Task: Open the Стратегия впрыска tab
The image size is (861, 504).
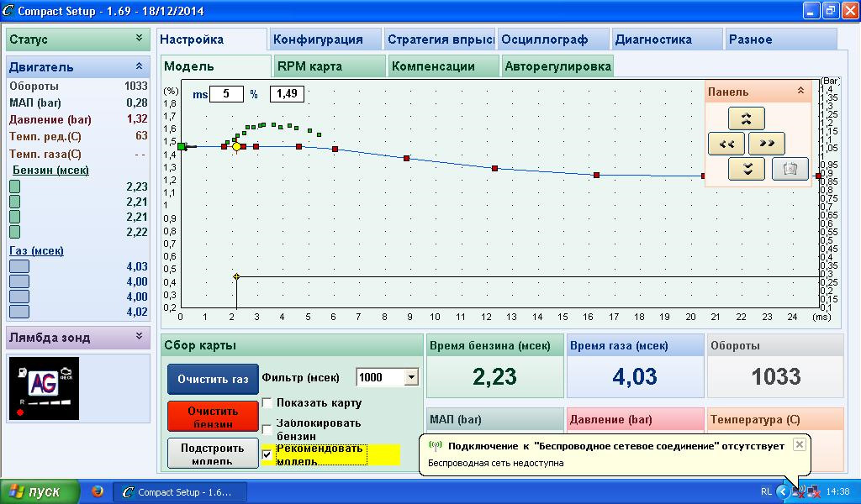Action: tap(439, 39)
